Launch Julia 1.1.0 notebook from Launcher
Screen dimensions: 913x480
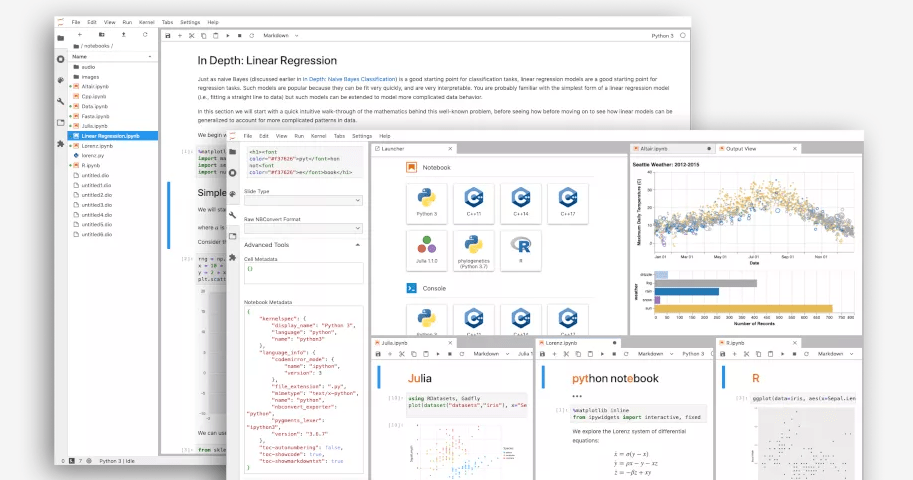pyautogui.click(x=427, y=250)
